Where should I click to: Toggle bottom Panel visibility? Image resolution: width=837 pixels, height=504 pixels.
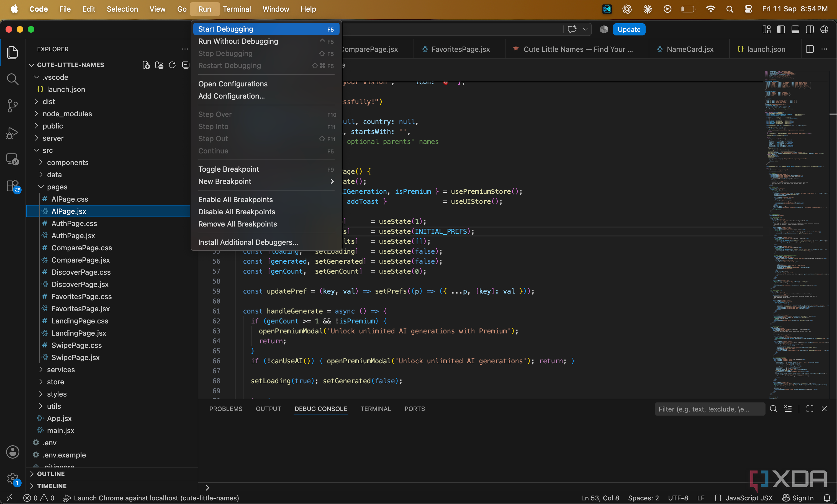coord(795,30)
